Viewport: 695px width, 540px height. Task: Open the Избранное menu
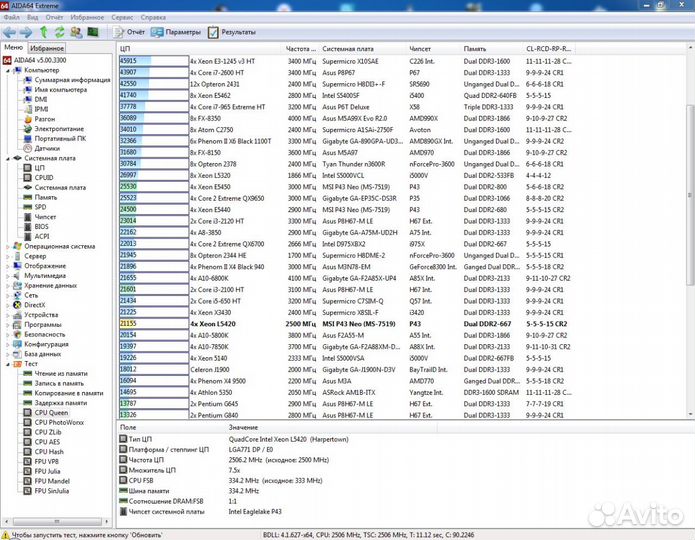point(87,17)
